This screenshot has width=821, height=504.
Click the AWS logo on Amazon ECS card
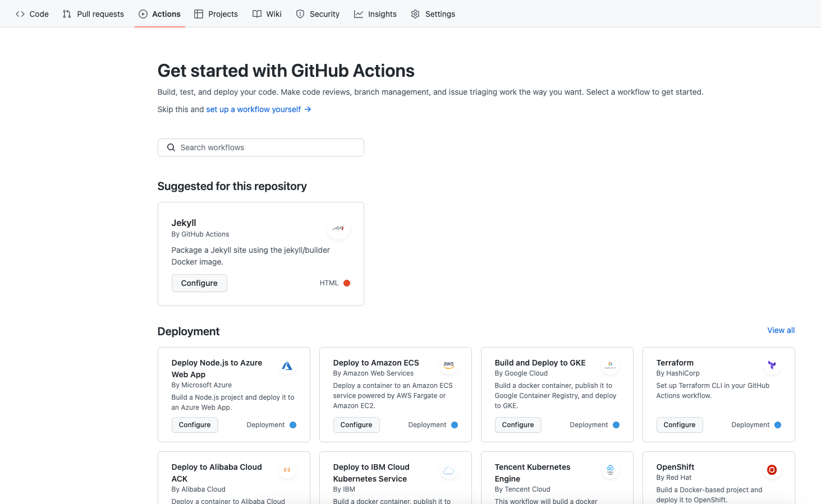pos(448,366)
